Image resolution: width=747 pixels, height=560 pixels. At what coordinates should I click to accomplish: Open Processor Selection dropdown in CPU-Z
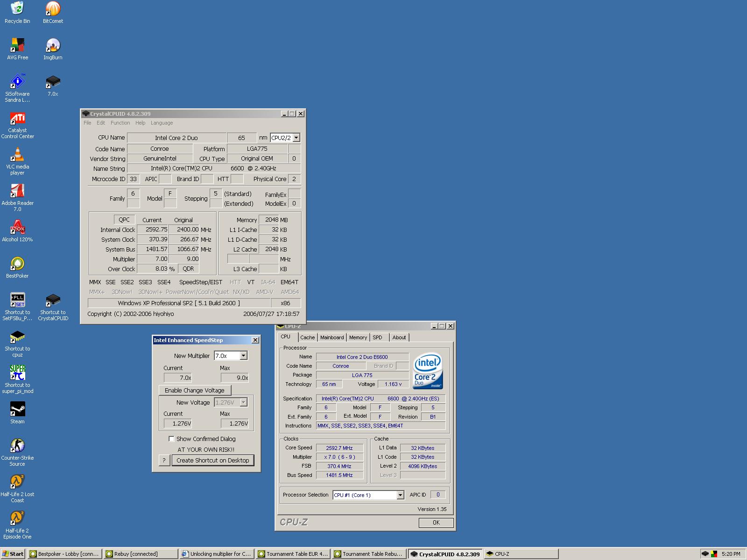[x=400, y=495]
